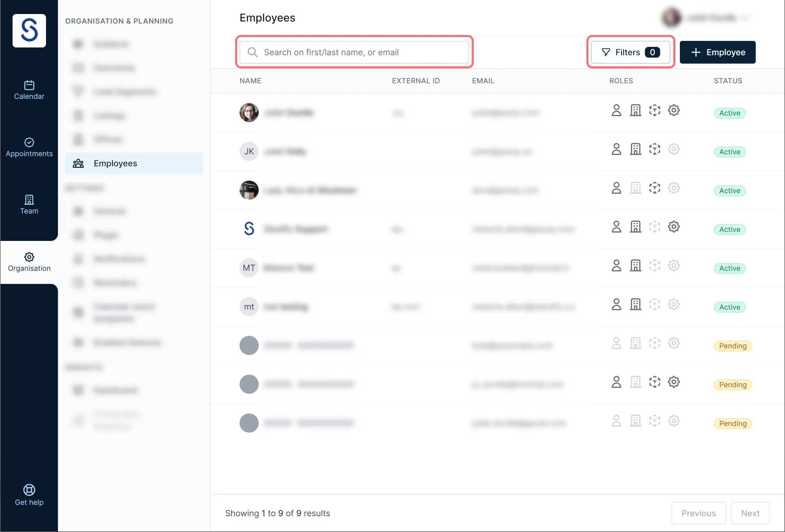The width and height of the screenshot is (785, 532).
Task: Click the EMAIL column header
Action: 483,81
